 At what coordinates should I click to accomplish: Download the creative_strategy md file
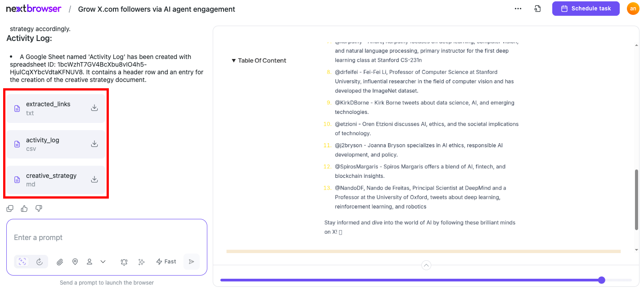(94, 179)
